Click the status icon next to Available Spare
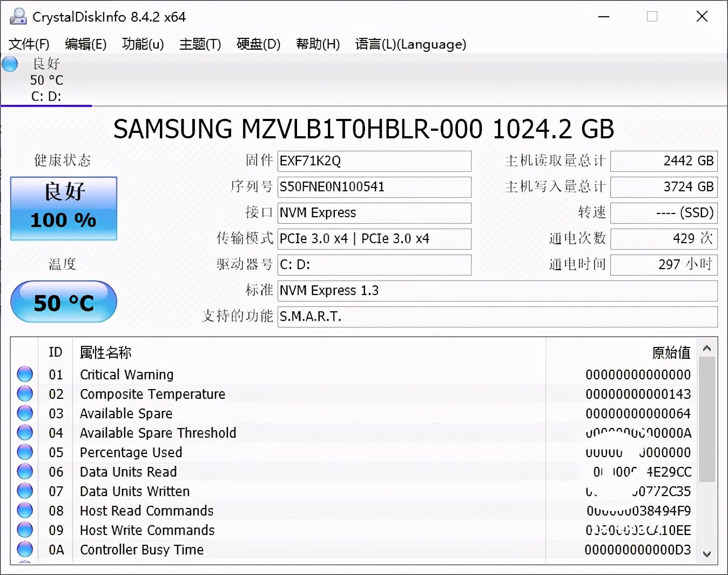The height and width of the screenshot is (575, 728). click(25, 412)
